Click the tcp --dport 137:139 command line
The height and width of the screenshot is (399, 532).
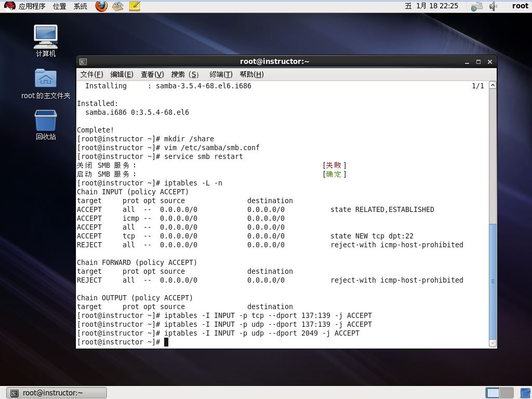tap(224, 315)
